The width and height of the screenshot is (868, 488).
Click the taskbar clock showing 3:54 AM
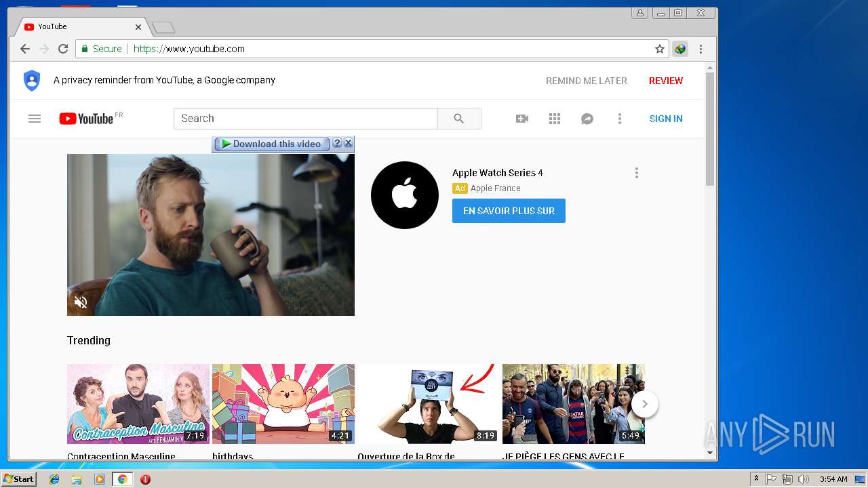(x=833, y=479)
